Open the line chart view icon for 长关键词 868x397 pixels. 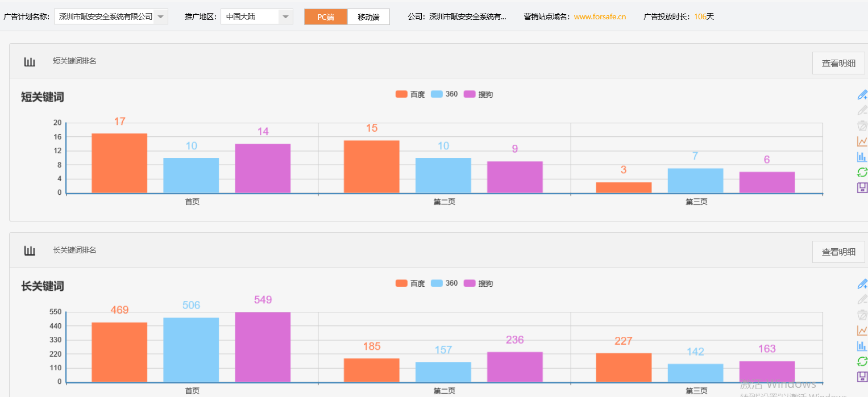pyautogui.click(x=862, y=330)
